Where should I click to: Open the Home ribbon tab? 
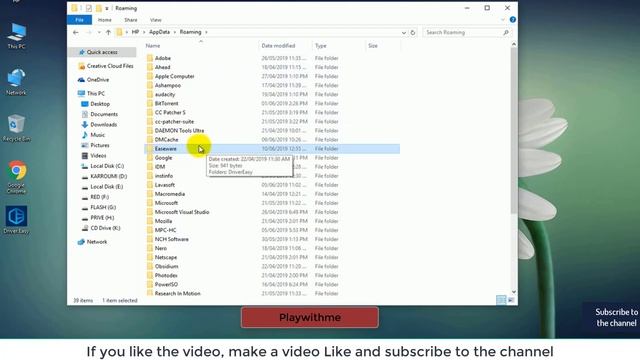coord(104,20)
